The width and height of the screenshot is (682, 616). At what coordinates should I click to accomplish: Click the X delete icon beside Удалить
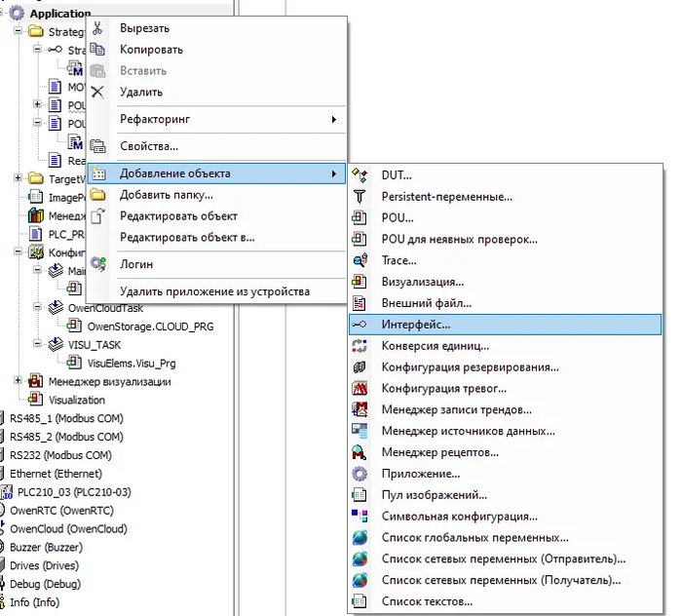click(x=97, y=92)
